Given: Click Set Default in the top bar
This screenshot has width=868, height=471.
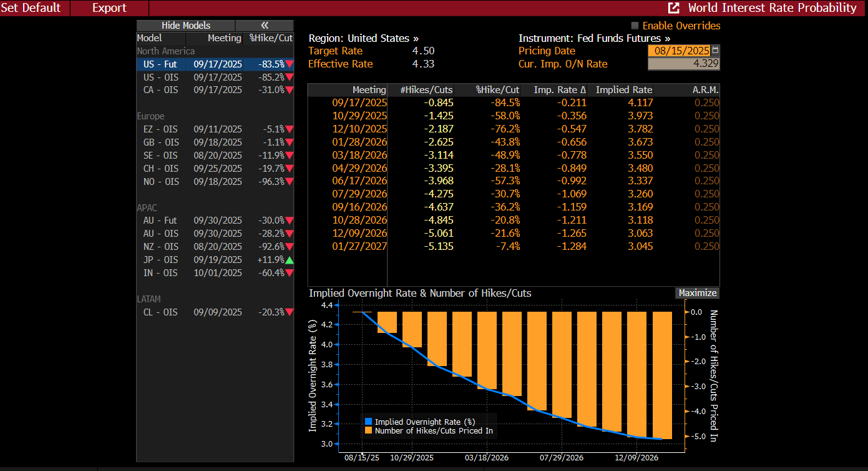Looking at the screenshot, I should coord(31,8).
